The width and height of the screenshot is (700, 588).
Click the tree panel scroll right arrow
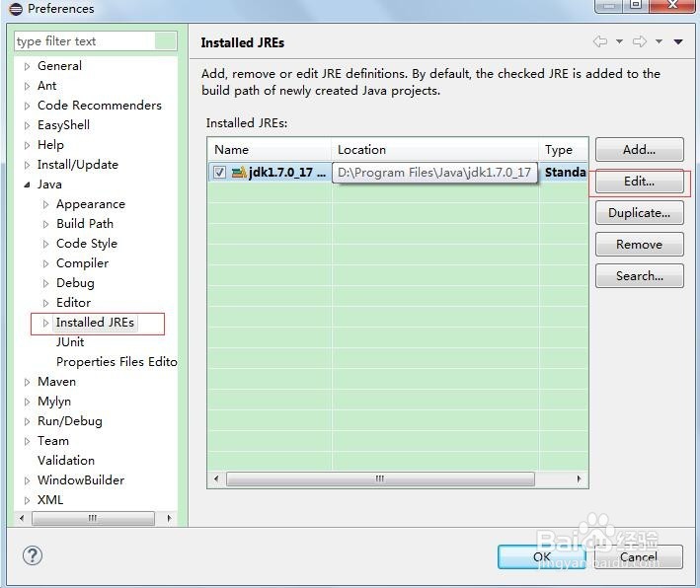coord(169,518)
